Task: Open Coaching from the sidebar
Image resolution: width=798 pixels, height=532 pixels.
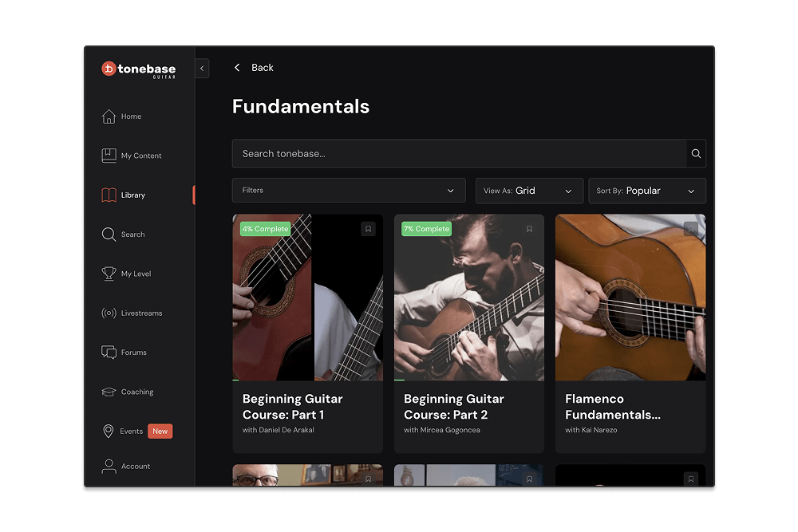Action: point(137,392)
